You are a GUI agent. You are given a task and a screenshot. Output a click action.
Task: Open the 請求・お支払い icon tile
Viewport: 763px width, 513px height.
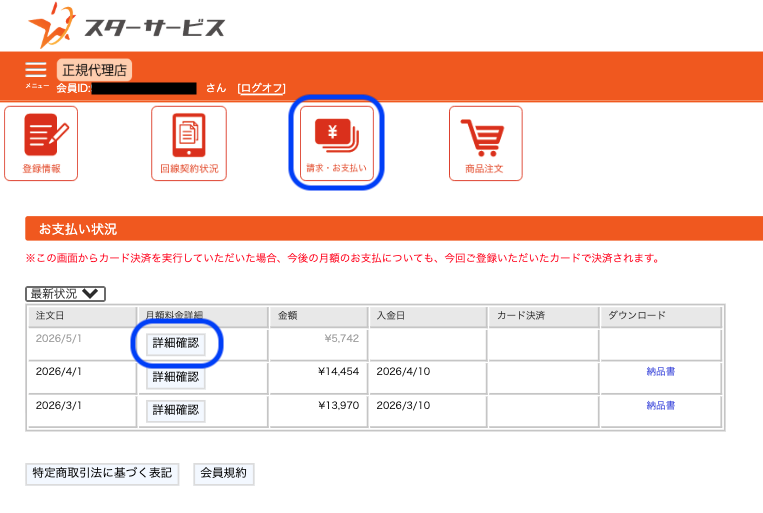point(336,144)
